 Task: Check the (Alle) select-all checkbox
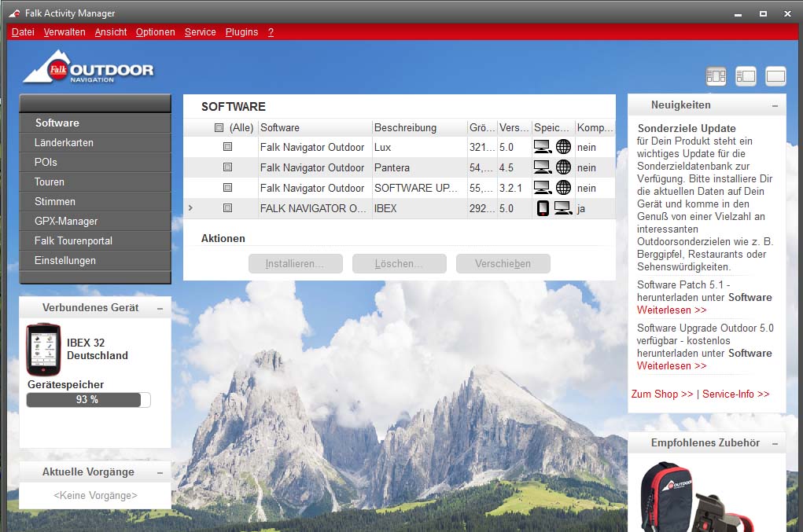point(219,127)
